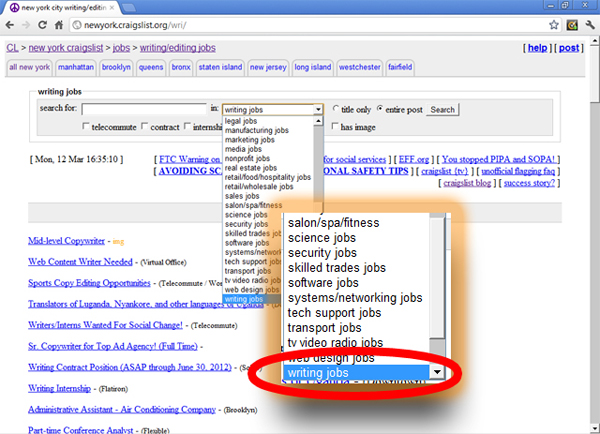Open the 'new york craigslist' breadcrumb link
Screen dimensions: 600x434
[x=66, y=48]
